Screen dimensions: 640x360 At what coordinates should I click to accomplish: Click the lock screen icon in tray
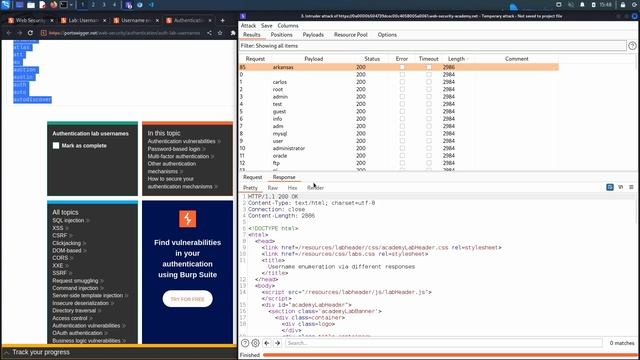(x=623, y=5)
